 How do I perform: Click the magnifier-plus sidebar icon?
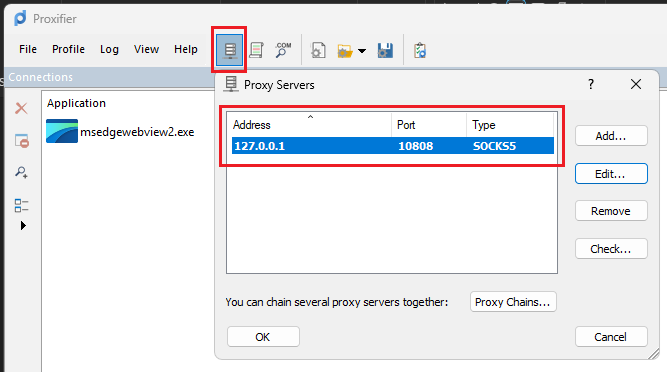(21, 172)
